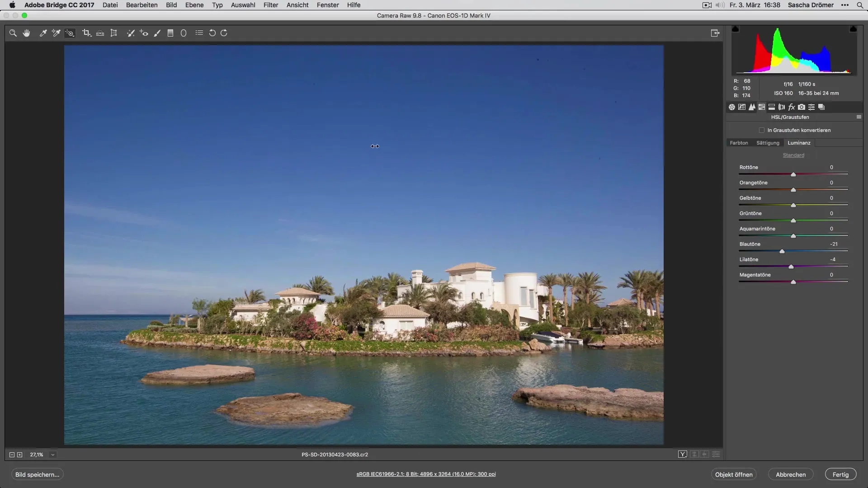
Task: Toggle full screen mode icon
Action: pos(715,33)
